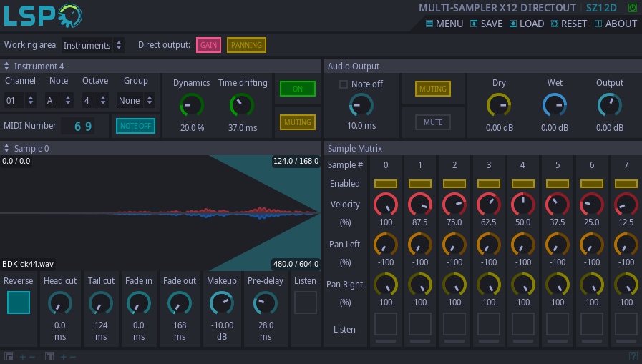Click RESET in the top bar
The height and width of the screenshot is (364, 642).
pyautogui.click(x=569, y=24)
